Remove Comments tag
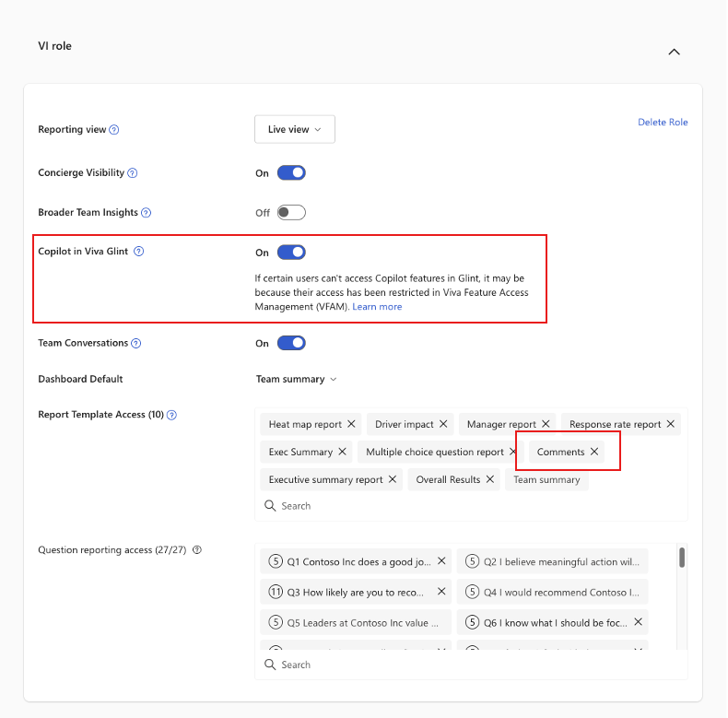Image resolution: width=728 pixels, height=718 pixels. point(594,452)
